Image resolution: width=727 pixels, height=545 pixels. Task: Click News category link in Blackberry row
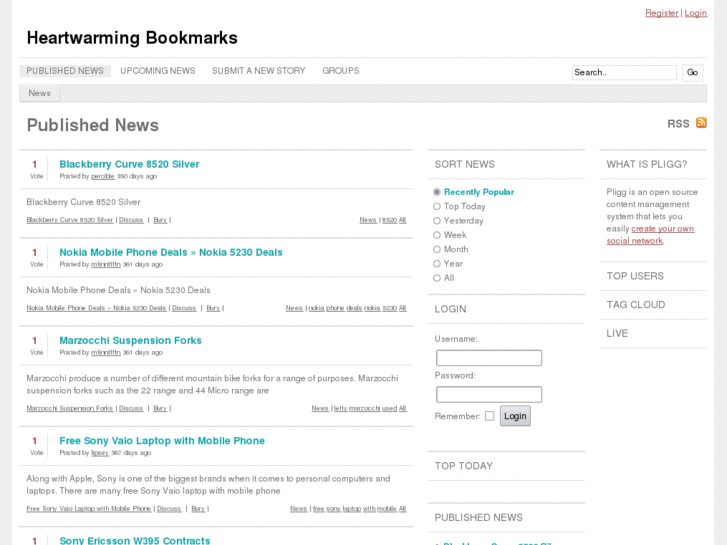pos(368,220)
